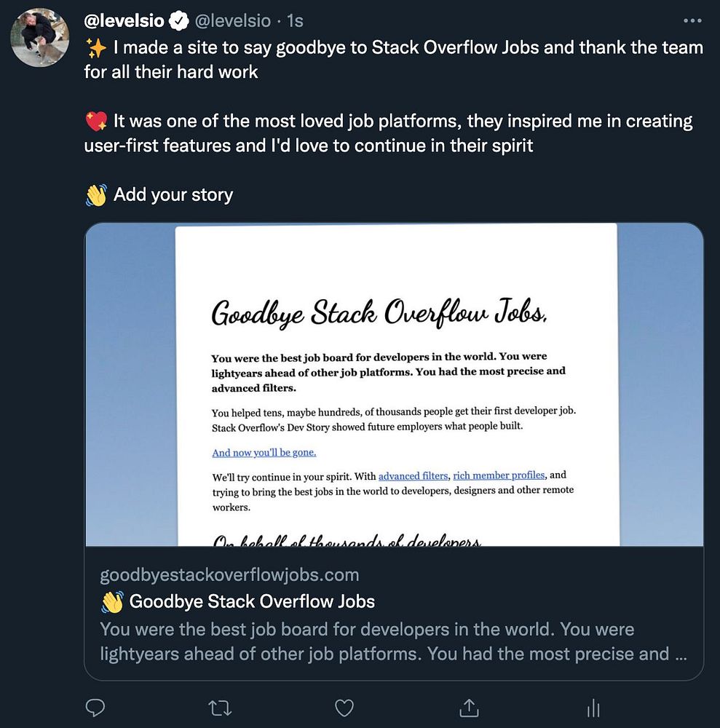Viewport: 720px width, 728px height.
Task: Click the 'Add your story' tweet text
Action: tap(173, 195)
